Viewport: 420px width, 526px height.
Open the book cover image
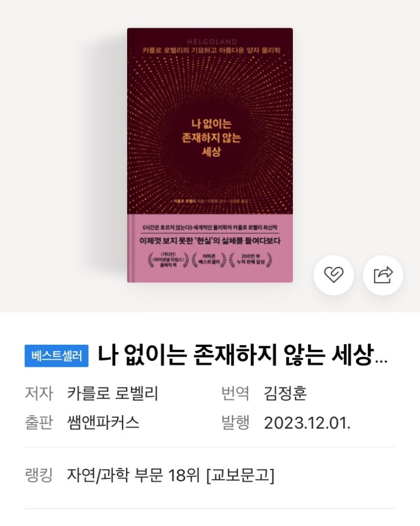210,155
